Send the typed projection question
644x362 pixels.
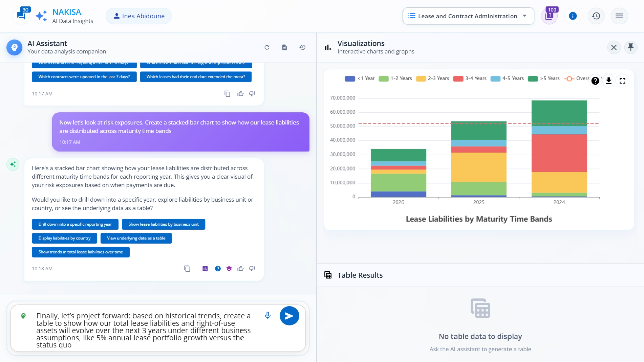pyautogui.click(x=289, y=315)
